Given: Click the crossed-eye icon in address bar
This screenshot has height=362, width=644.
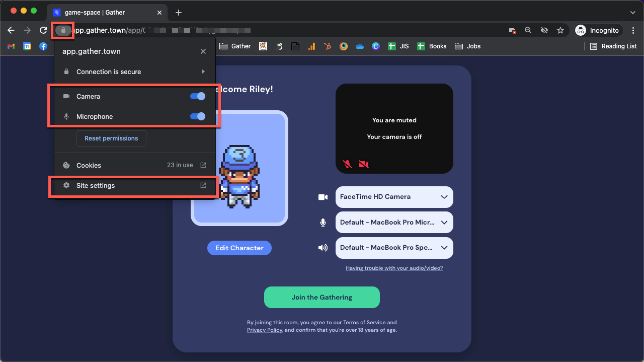Looking at the screenshot, I should [544, 30].
